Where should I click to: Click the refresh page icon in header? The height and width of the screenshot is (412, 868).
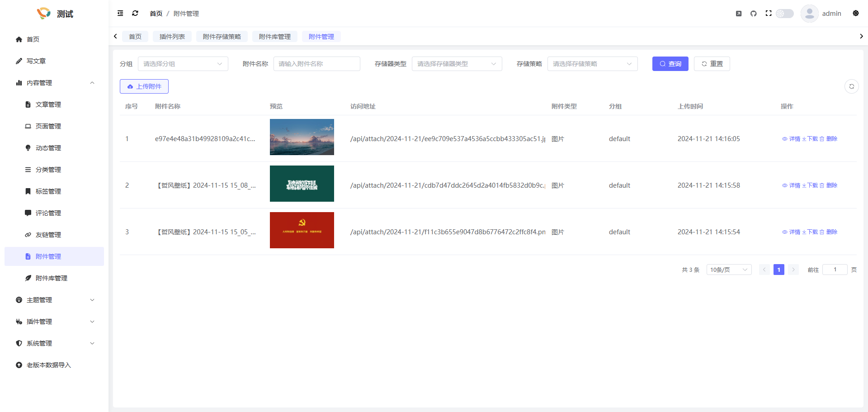pos(135,14)
